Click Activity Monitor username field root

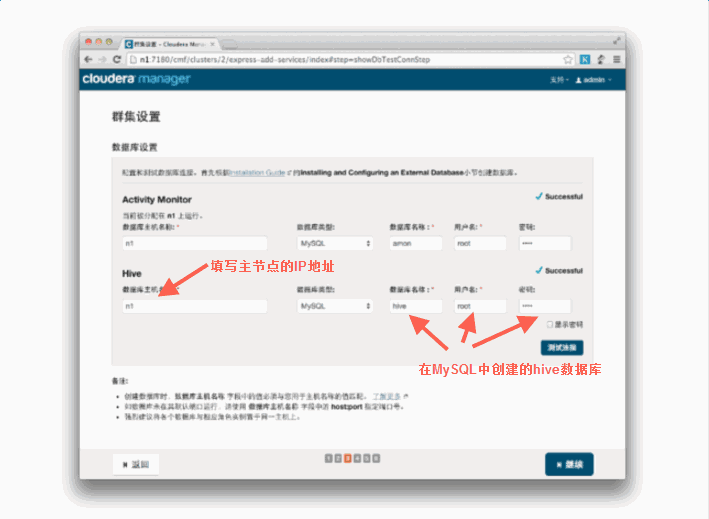[x=480, y=243]
